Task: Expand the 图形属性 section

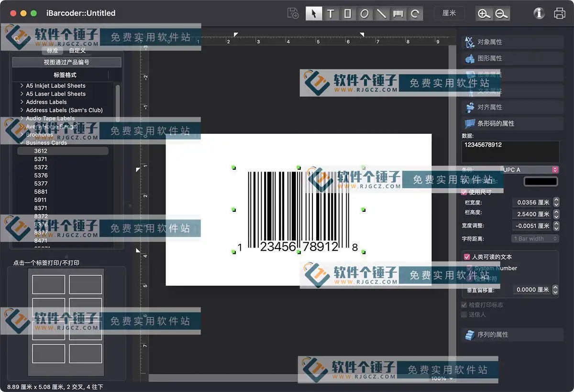Action: [513, 58]
